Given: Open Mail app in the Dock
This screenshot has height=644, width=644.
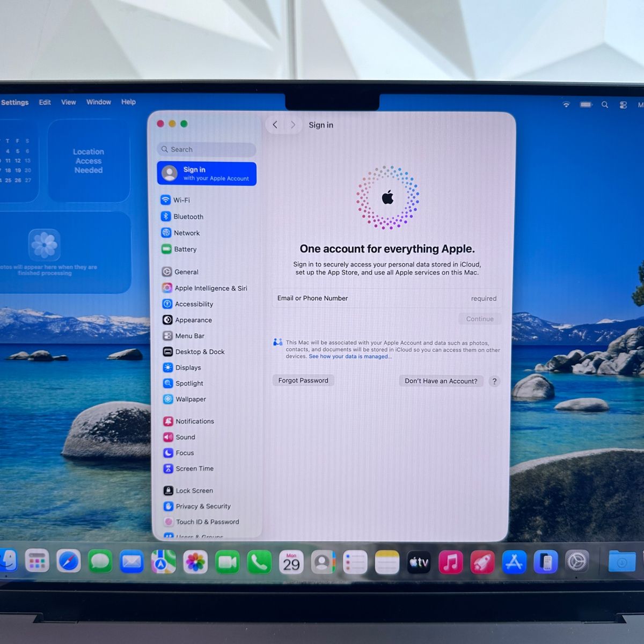Looking at the screenshot, I should (131, 562).
